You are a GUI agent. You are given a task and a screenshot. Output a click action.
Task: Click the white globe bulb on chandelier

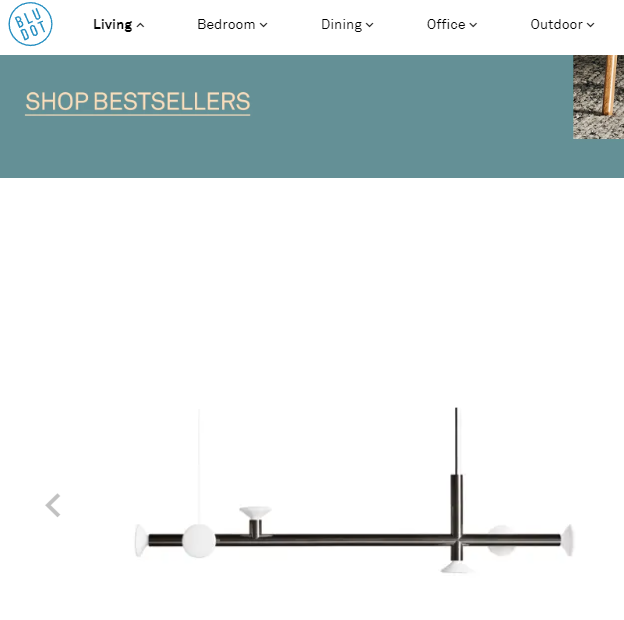(199, 540)
